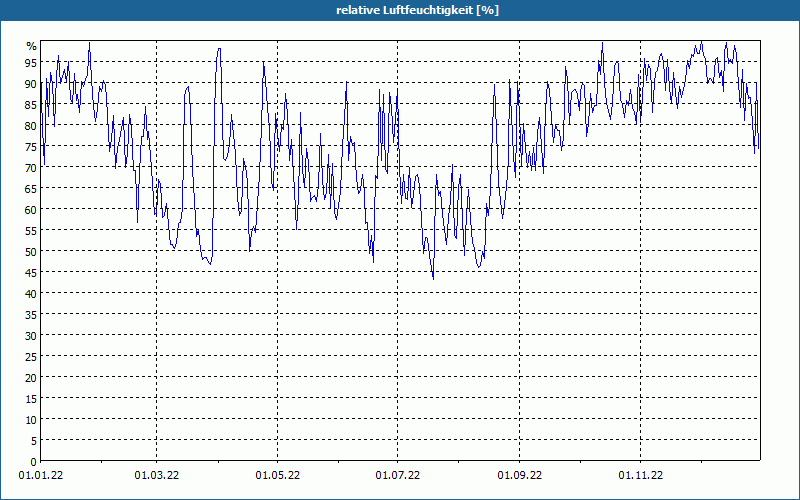This screenshot has width=800, height=500.
Task: Click the 95 value on the y-axis
Action: coord(31,63)
